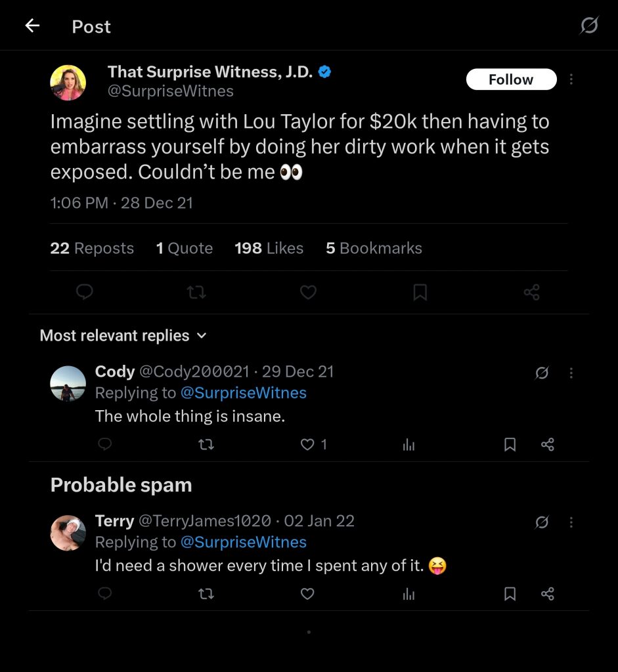Like Cody's reply
The height and width of the screenshot is (672, 618).
point(307,445)
